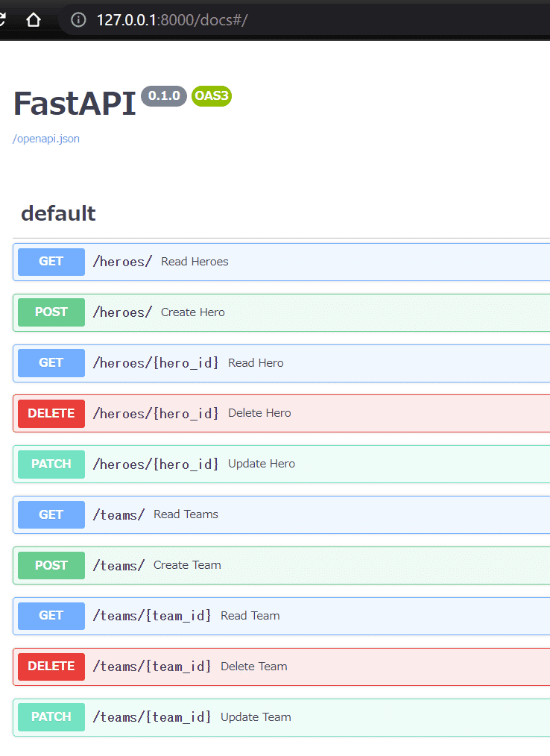Expand PATCH /teams/{team_id} Update Team endpoint

(x=282, y=717)
